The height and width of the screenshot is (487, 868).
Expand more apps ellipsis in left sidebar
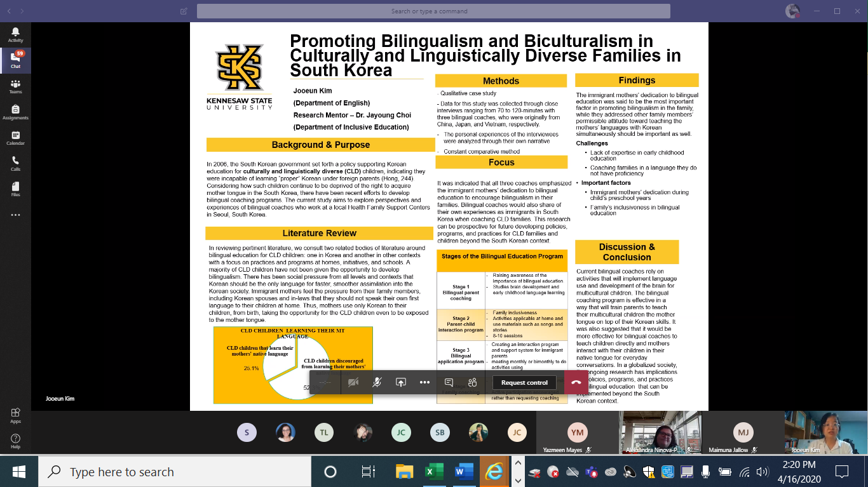tap(15, 215)
